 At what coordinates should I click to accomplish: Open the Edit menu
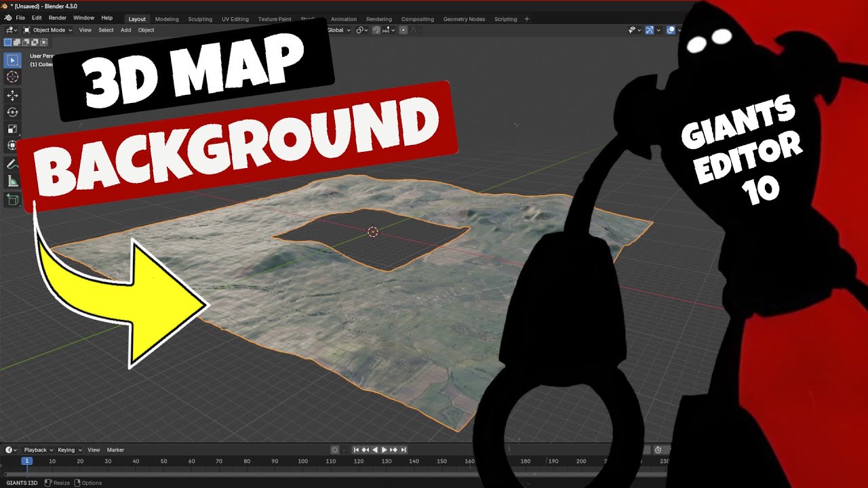[x=37, y=18]
